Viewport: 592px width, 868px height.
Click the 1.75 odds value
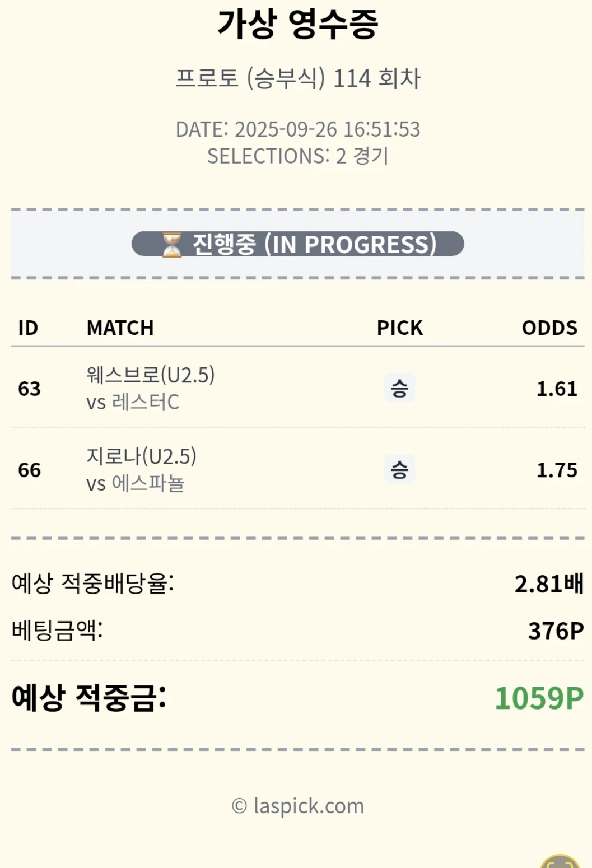pos(557,470)
